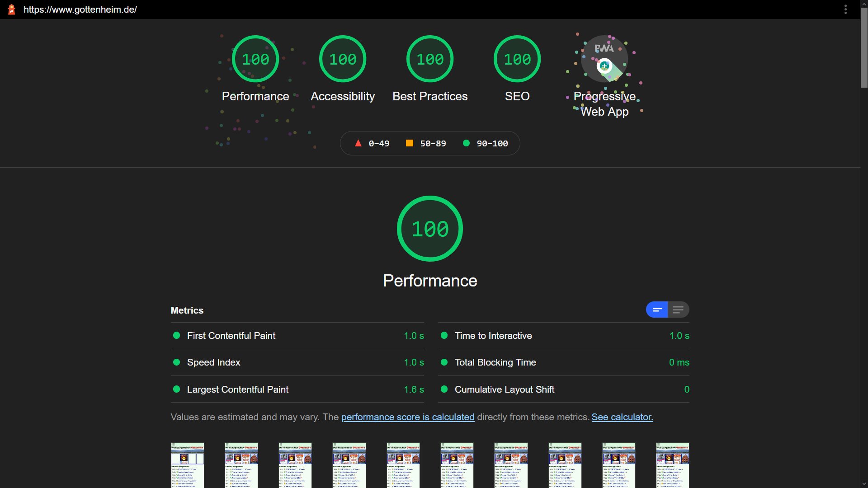
Task: Open the three-dot tools menu
Action: coord(845,9)
